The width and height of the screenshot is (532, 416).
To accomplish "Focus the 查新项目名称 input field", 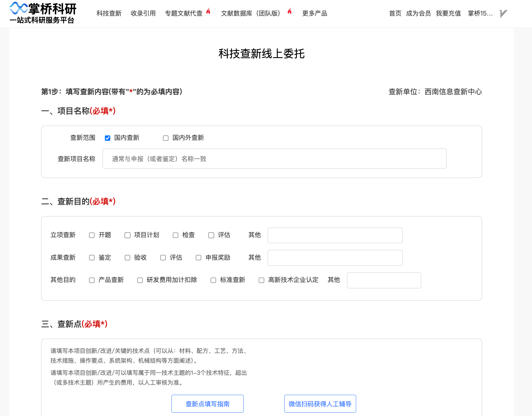I will (274, 159).
